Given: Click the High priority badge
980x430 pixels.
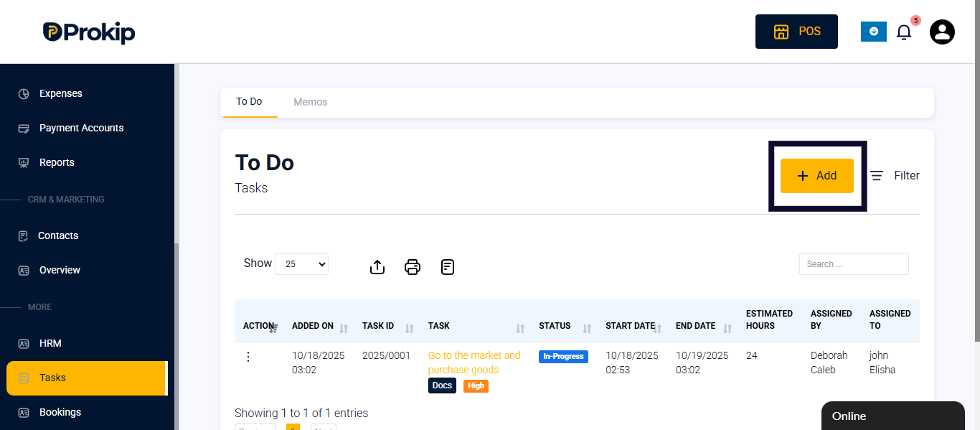Looking at the screenshot, I should point(476,385).
